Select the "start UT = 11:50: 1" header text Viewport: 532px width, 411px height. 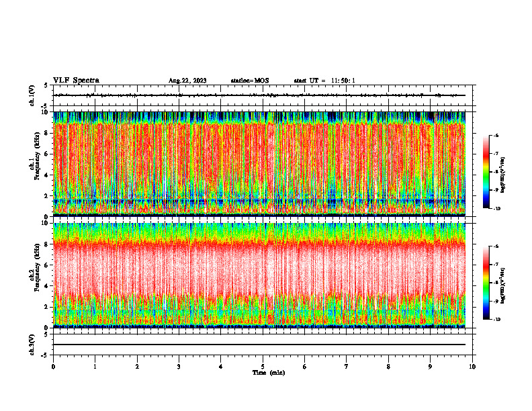click(324, 81)
